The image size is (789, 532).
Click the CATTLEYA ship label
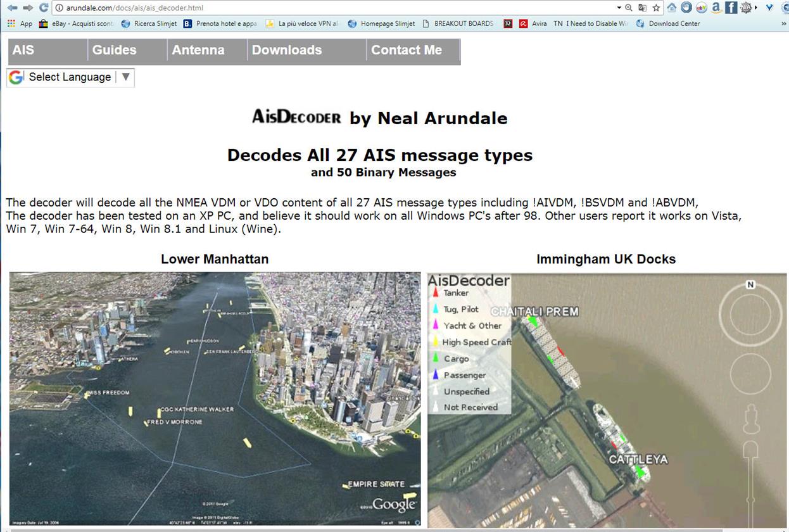pyautogui.click(x=638, y=459)
